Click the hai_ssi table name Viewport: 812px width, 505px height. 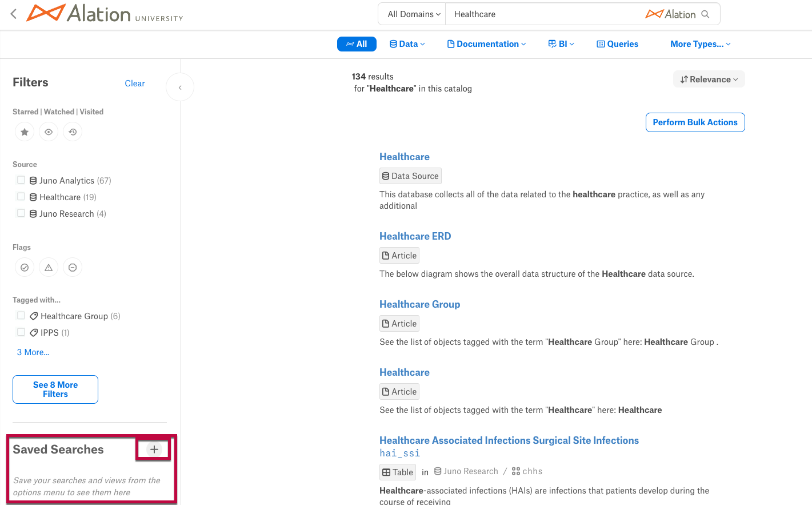tap(400, 453)
